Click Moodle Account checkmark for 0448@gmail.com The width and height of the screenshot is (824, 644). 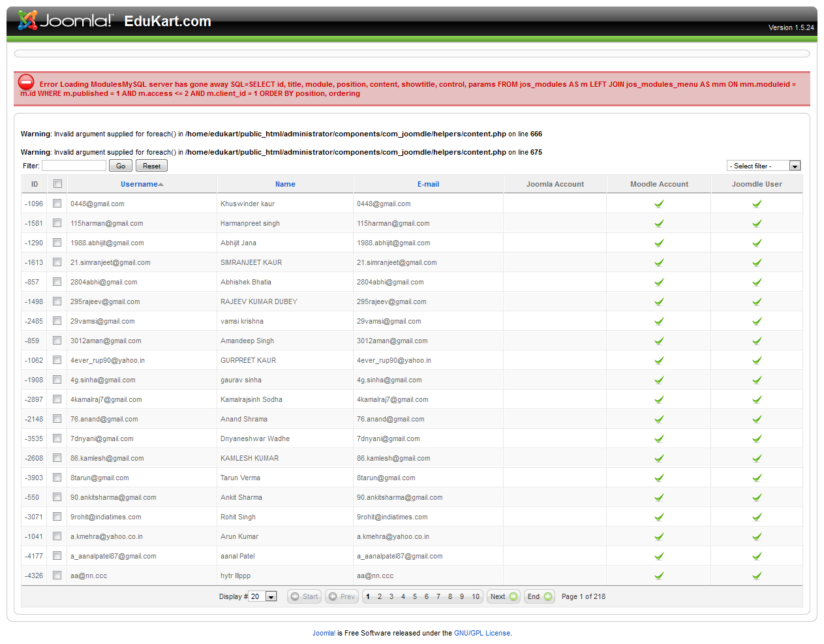point(659,204)
